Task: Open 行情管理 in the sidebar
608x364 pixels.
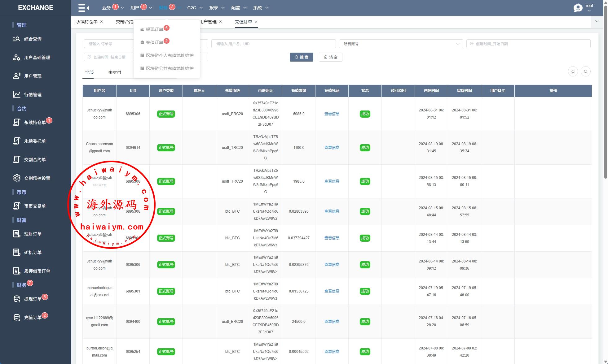Action: pos(33,95)
